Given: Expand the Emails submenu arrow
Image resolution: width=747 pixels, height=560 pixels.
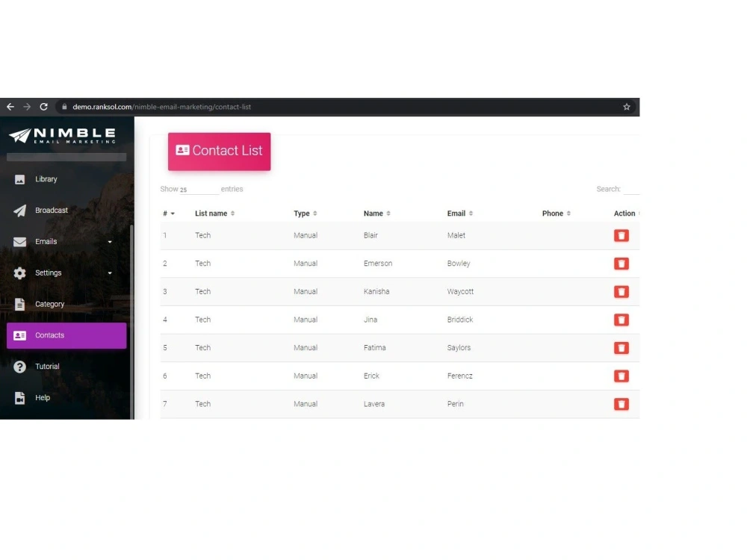Looking at the screenshot, I should click(110, 242).
